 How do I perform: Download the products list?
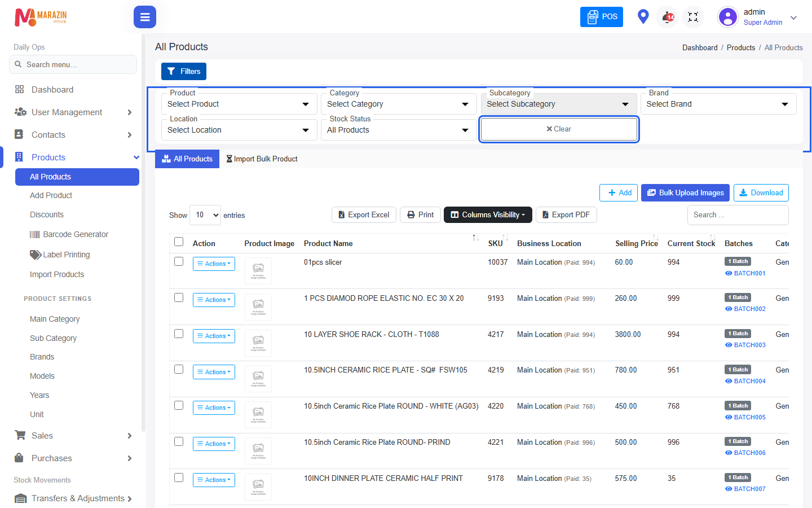point(761,193)
